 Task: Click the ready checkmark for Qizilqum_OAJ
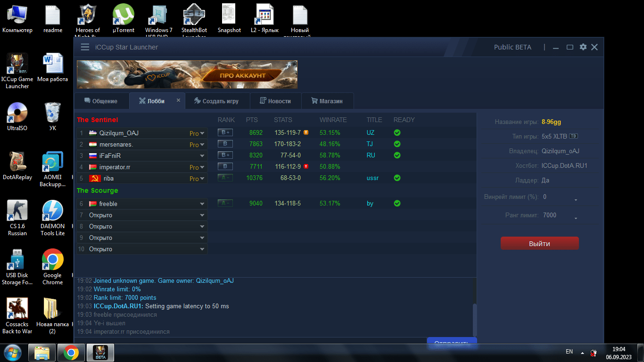tap(397, 133)
